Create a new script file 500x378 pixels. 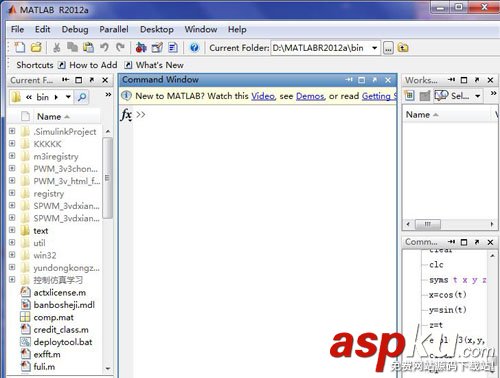point(19,48)
